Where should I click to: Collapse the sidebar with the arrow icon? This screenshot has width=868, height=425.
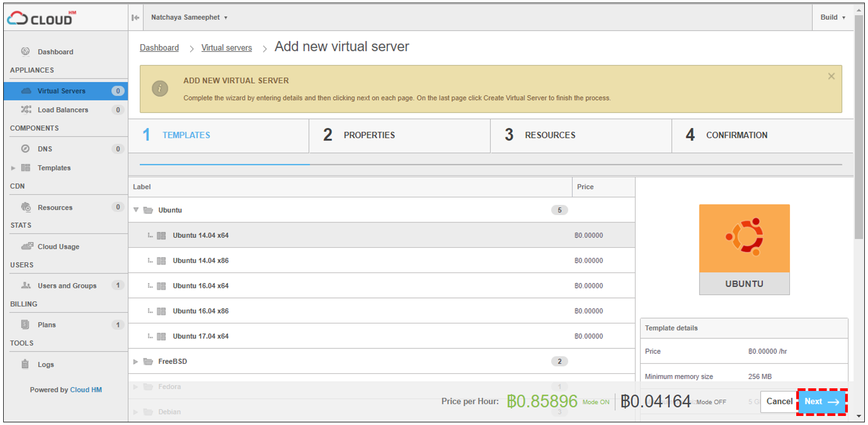(136, 18)
